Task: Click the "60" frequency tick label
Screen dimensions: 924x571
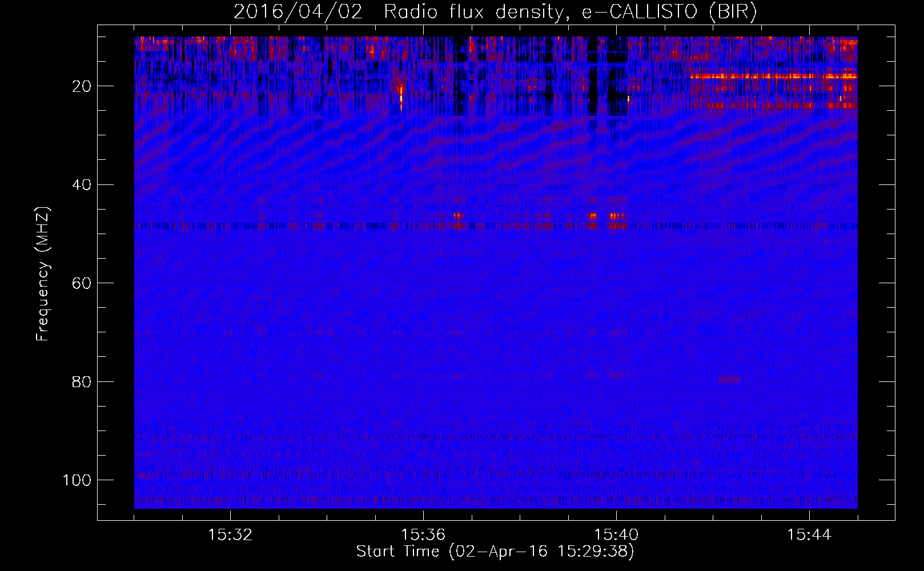Action: point(82,283)
